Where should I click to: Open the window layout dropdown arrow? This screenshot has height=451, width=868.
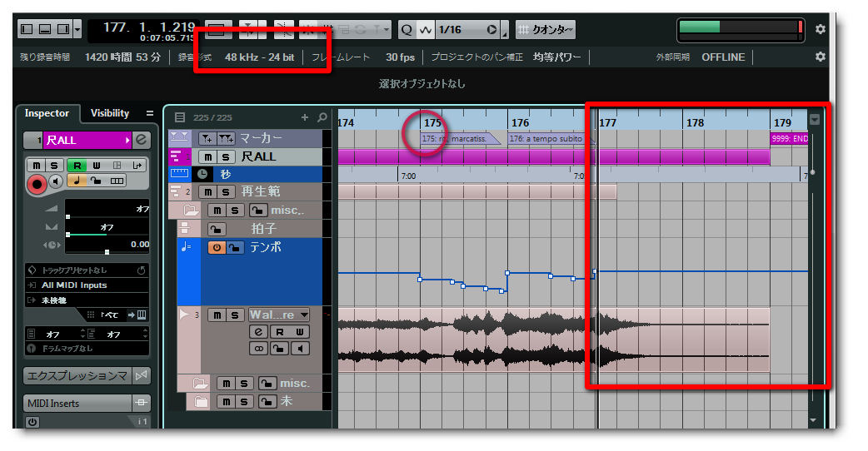(x=77, y=29)
